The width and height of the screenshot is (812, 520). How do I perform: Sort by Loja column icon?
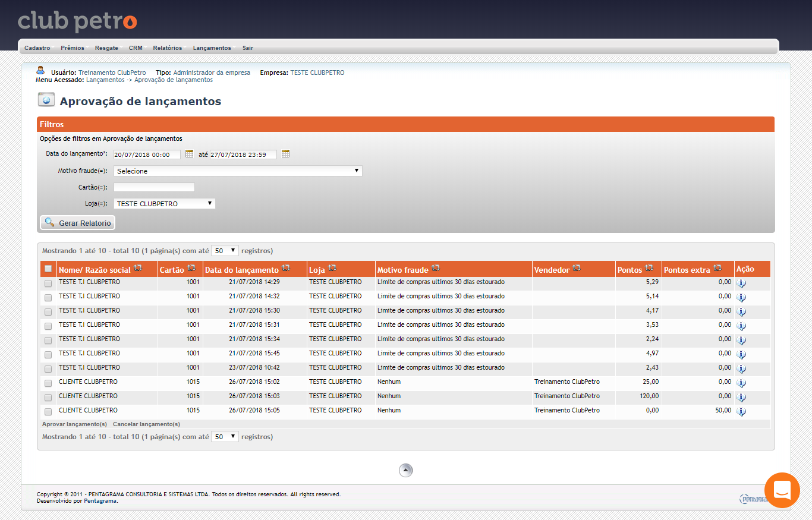pyautogui.click(x=332, y=269)
